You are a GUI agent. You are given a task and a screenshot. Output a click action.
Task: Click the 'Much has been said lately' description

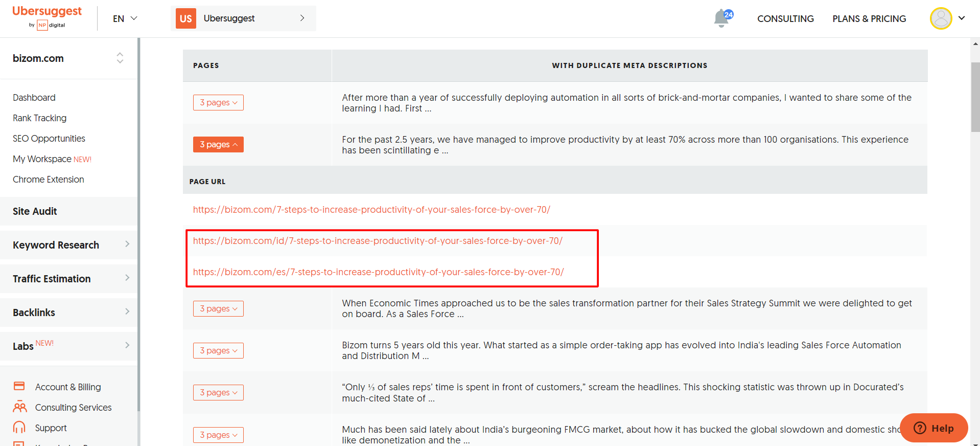621,435
